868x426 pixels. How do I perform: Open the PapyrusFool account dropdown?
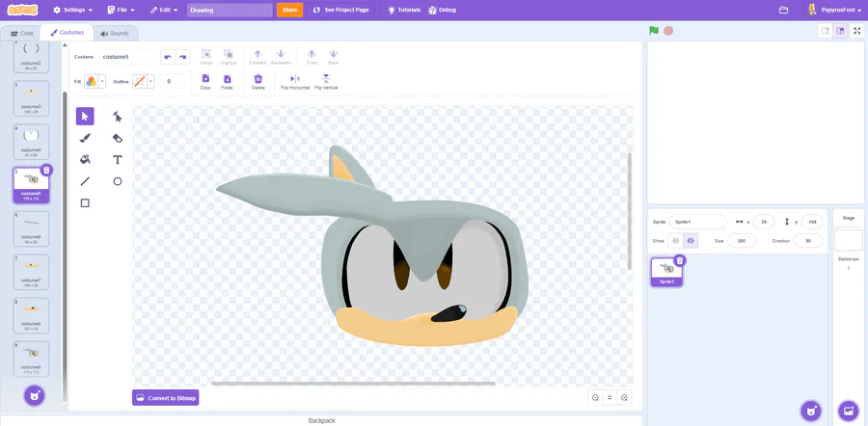[x=836, y=10]
